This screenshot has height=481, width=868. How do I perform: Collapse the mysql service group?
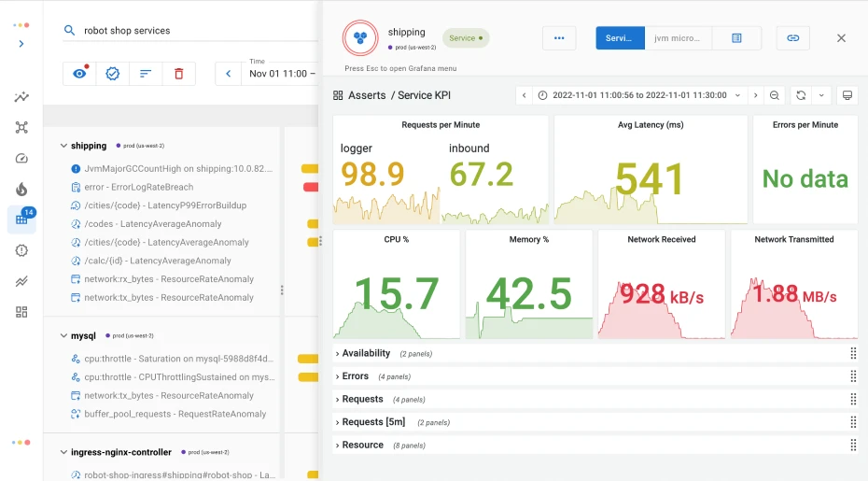63,335
